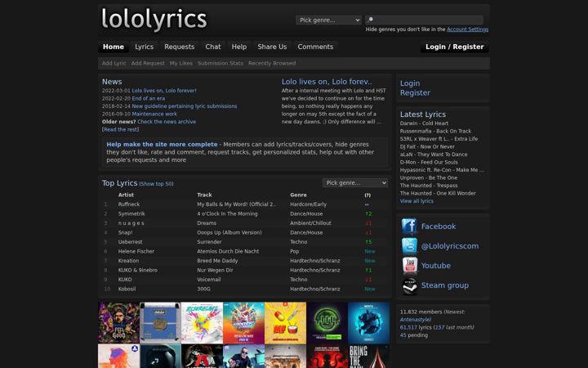588x368 pixels.
Task: Click the lololyrics site logo
Action: [x=154, y=20]
